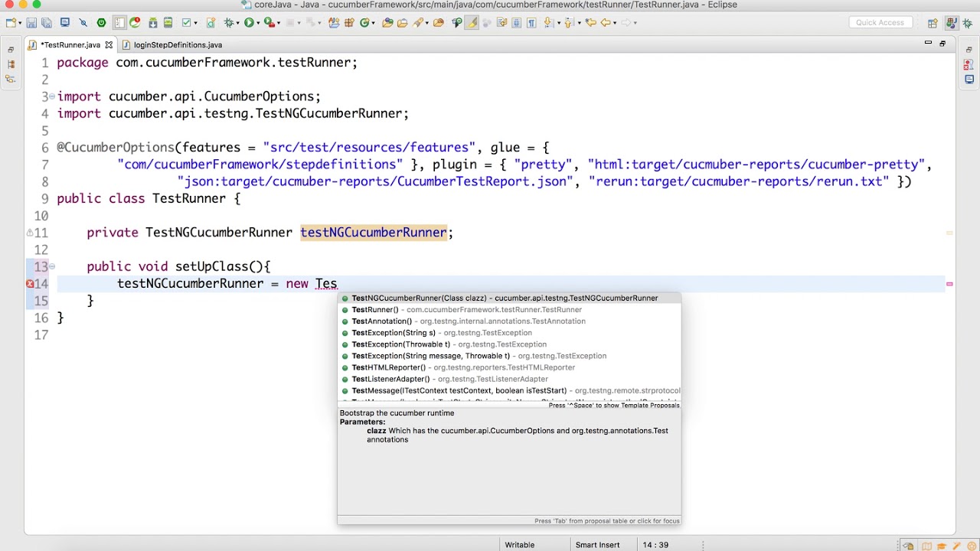Click the Save icon in toolbar
The height and width of the screenshot is (551, 980).
31,23
